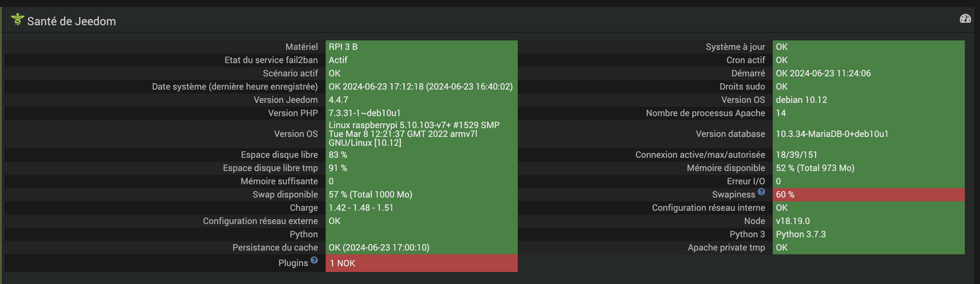Click the Santé de Jeedom medical icon
The width and height of the screenshot is (980, 284).
tap(17, 19)
